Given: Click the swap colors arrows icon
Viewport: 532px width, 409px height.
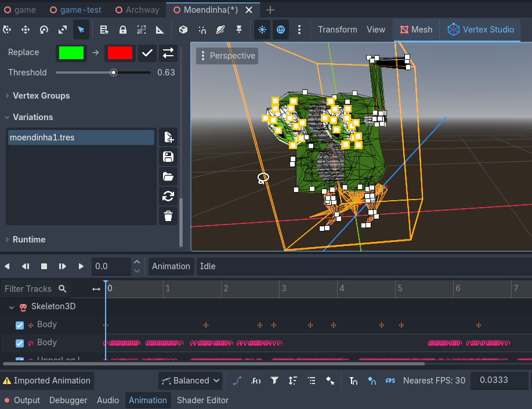Looking at the screenshot, I should point(168,53).
